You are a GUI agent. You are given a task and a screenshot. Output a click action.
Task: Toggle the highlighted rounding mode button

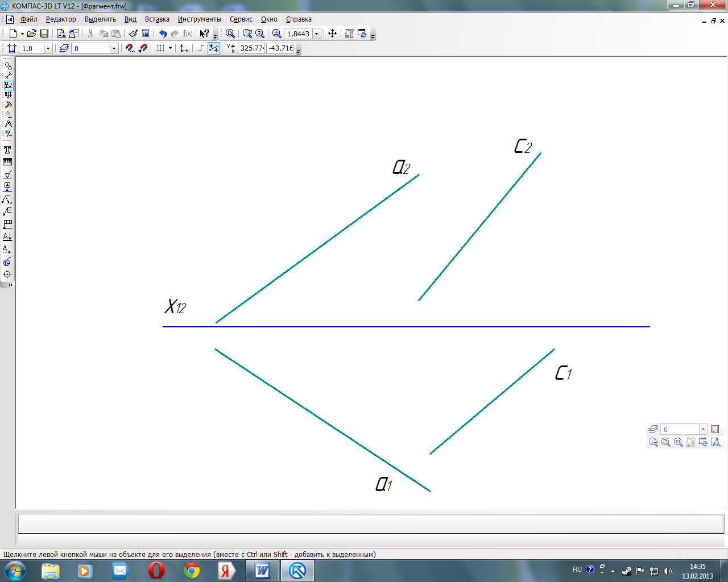tap(214, 48)
